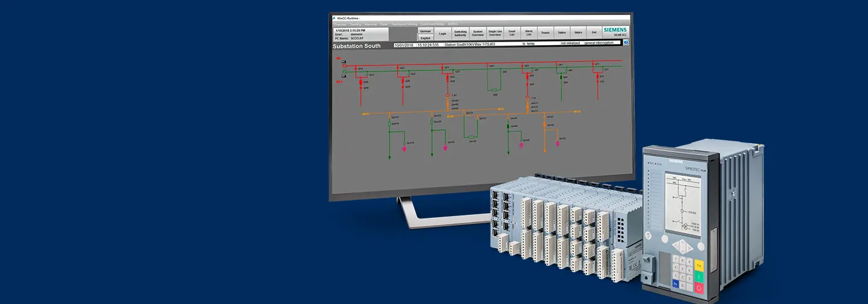Screen dimensions: 868x304
Task: Select the Q40 bus coupler symbol
Action: (x=495, y=90)
